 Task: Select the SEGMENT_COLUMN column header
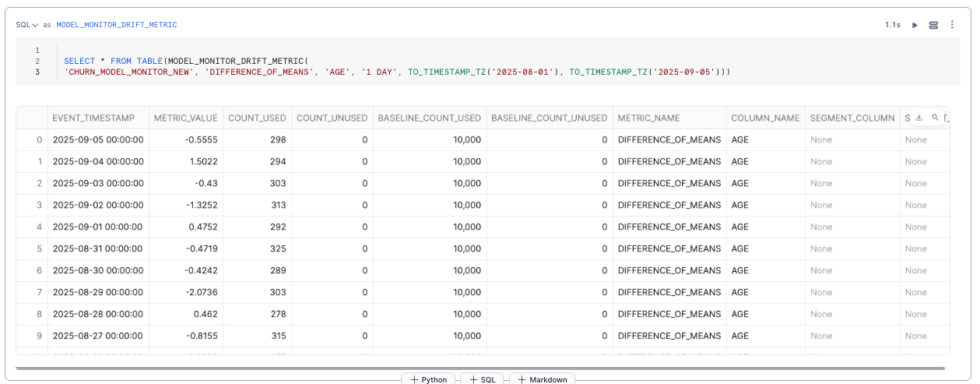click(x=852, y=118)
